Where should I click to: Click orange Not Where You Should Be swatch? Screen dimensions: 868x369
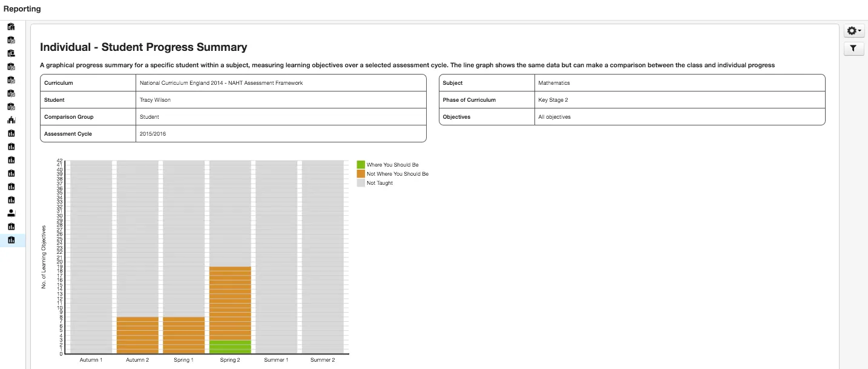pos(361,174)
